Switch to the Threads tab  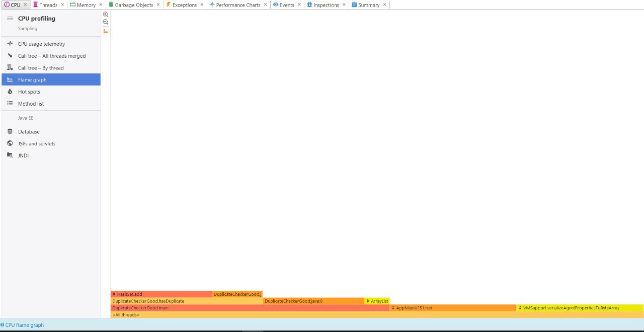pyautogui.click(x=48, y=5)
